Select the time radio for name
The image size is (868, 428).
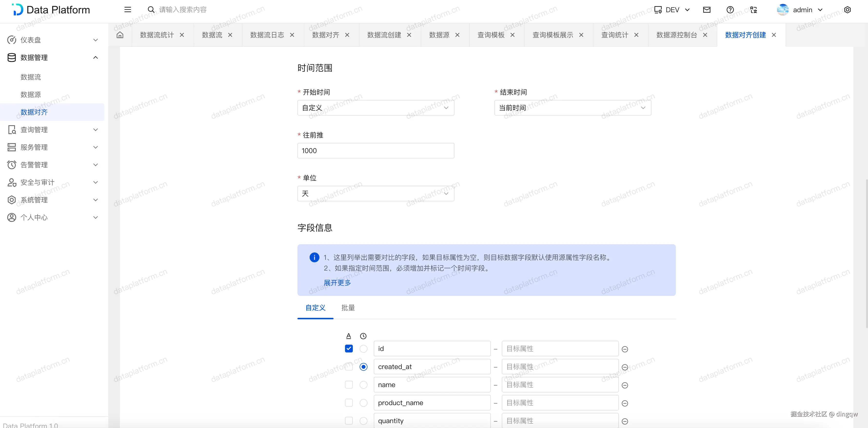363,385
